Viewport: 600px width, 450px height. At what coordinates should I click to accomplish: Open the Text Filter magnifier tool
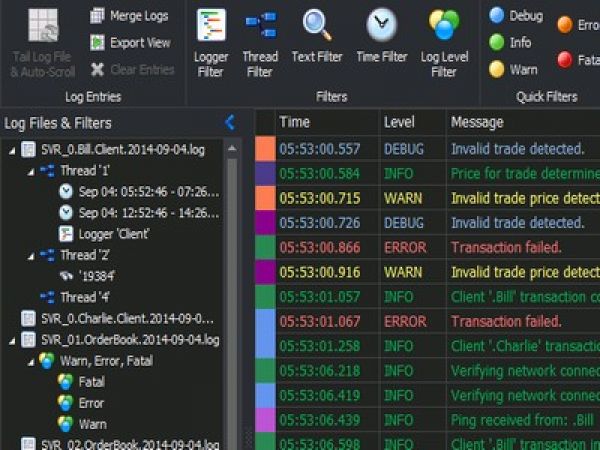pos(317,36)
